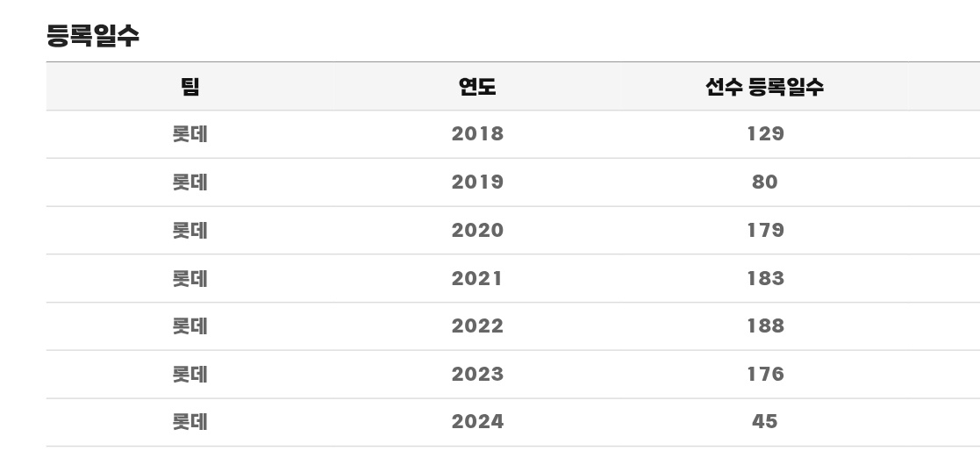This screenshot has height=465, width=980.
Task: Click the 183 registration days value
Action: (764, 279)
